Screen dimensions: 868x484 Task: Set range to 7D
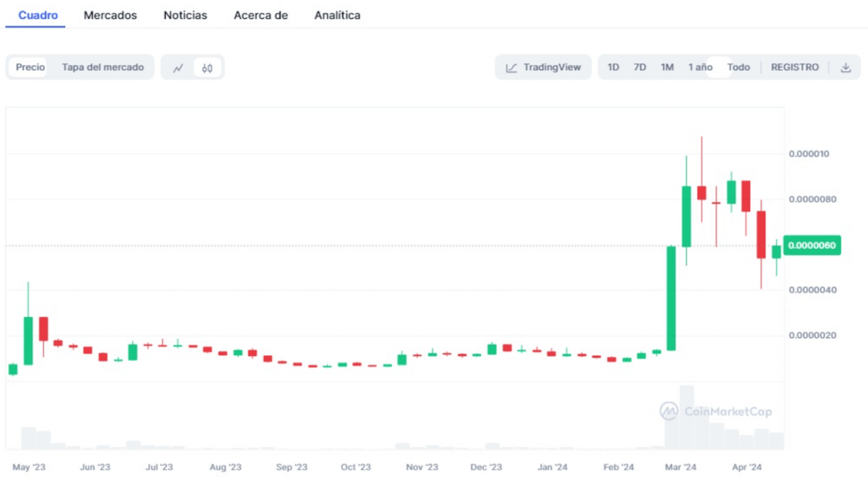[639, 67]
